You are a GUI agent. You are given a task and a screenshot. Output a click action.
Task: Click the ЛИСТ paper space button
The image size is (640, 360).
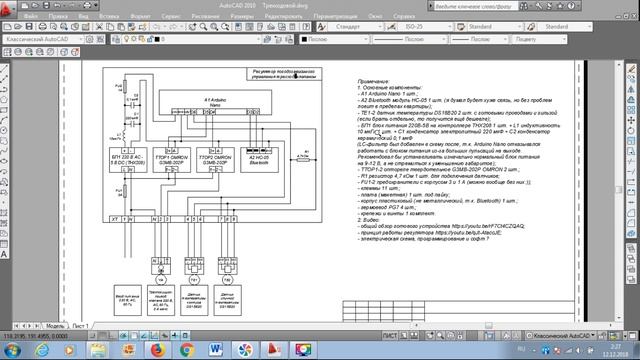coord(389,336)
